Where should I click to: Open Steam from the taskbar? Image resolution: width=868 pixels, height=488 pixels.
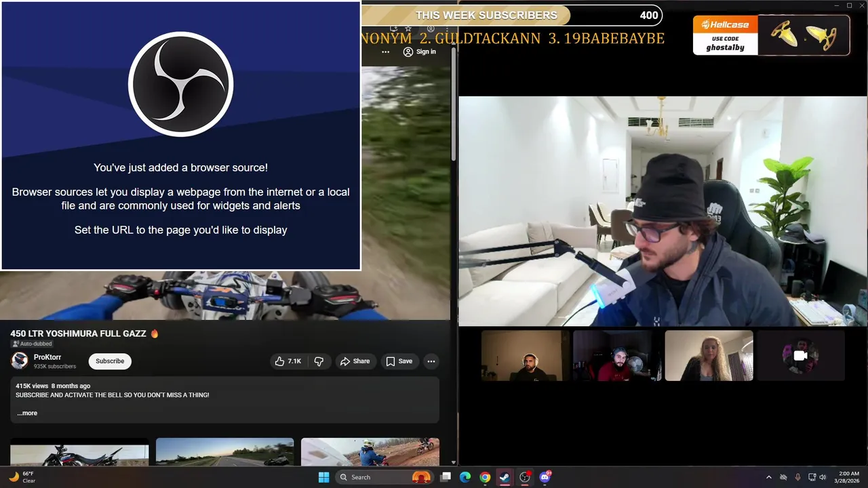click(x=505, y=477)
